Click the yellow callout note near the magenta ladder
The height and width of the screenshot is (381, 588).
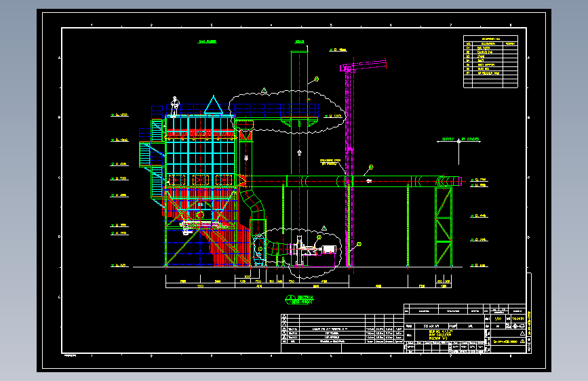[330, 161]
